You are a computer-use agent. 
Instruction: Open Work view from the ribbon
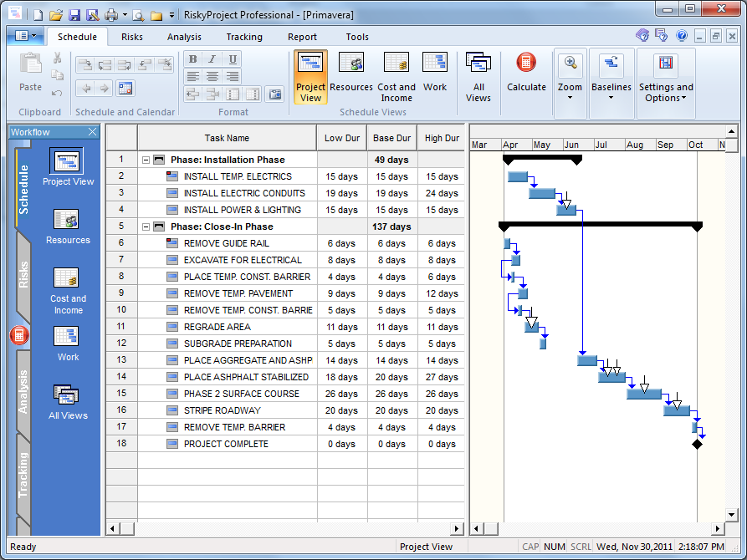[435, 73]
